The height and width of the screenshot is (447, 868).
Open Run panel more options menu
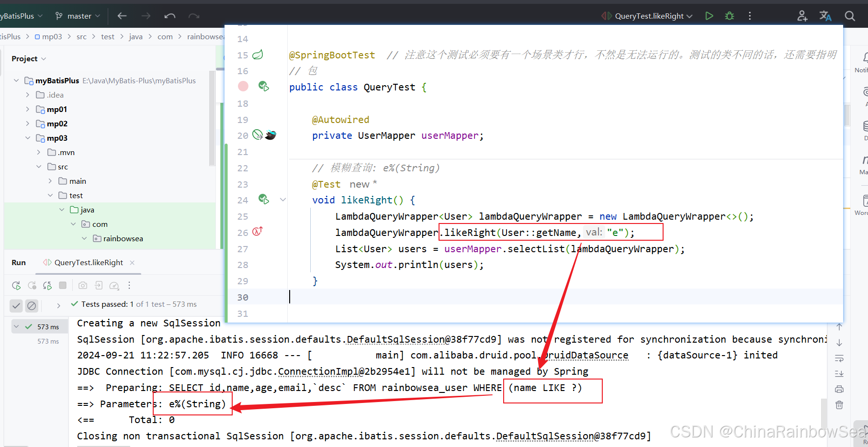(129, 285)
